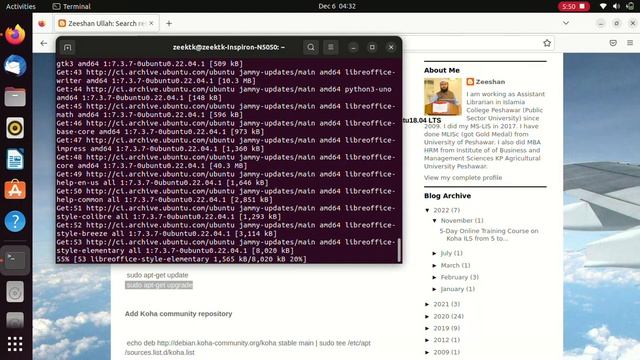Open the disc drive dock icon

[x=15, y=291]
